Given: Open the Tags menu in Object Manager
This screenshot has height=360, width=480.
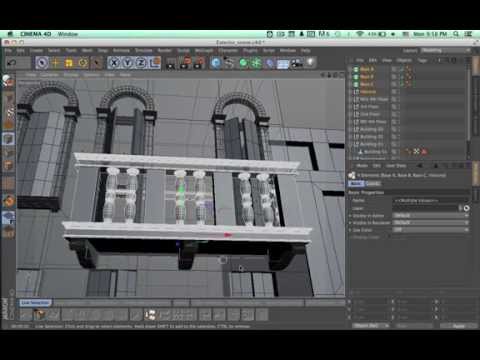Looking at the screenshot, I should pyautogui.click(x=422, y=60).
